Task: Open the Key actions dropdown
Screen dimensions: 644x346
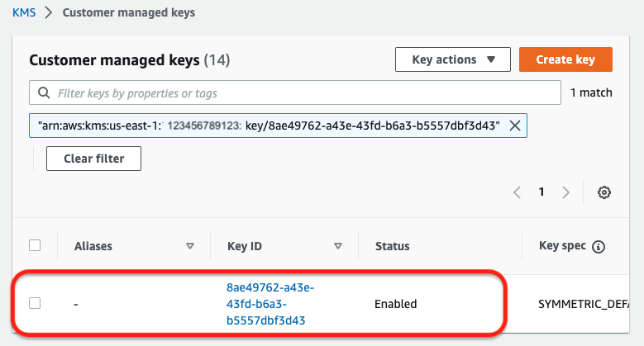Action: pyautogui.click(x=453, y=59)
